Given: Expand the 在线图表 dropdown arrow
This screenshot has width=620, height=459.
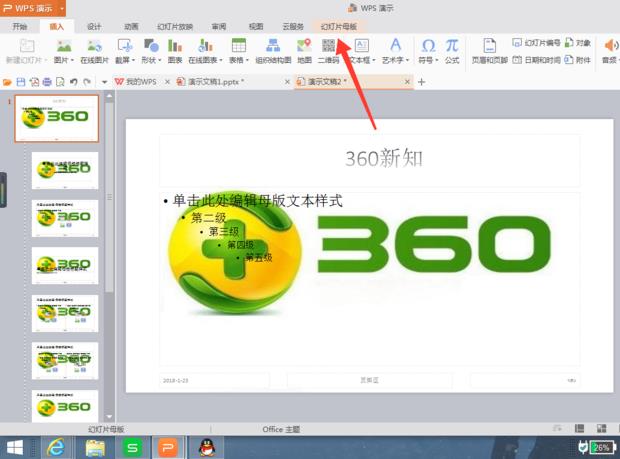Looking at the screenshot, I should (221, 60).
